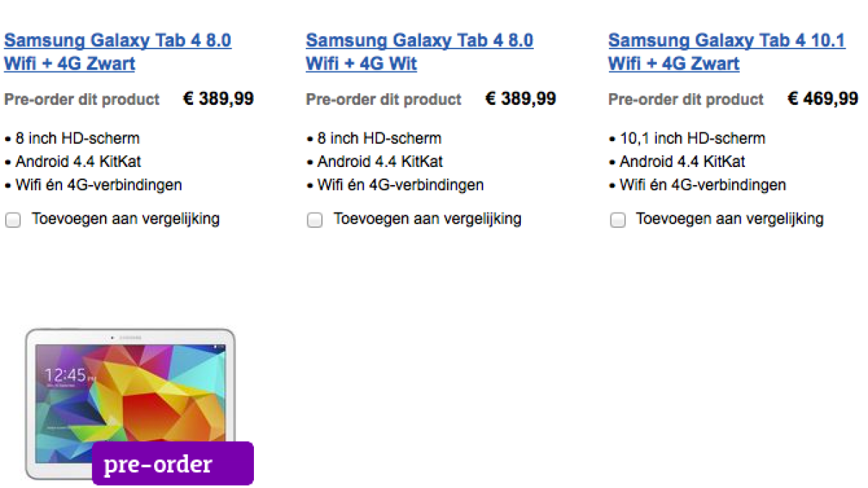The width and height of the screenshot is (868, 488).
Task: Click 'Pre-order dit product' under the 10.1 Zwart
Action: (x=686, y=100)
